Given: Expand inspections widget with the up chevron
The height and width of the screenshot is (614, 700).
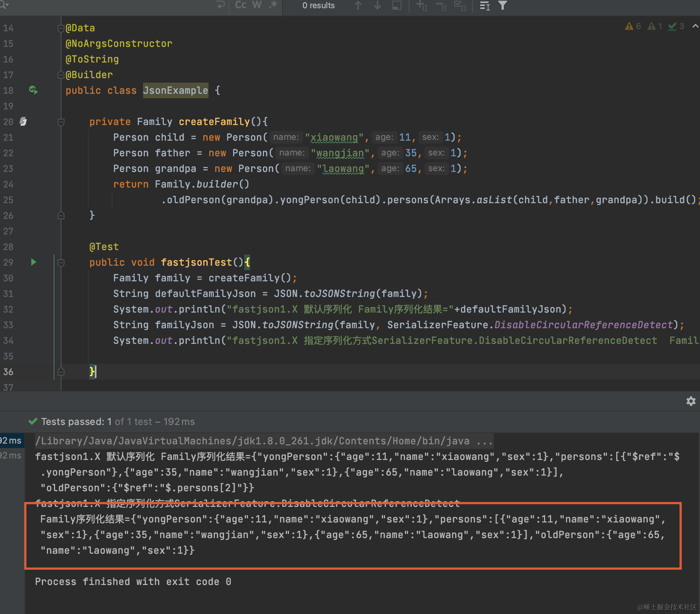Looking at the screenshot, I should click(695, 26).
